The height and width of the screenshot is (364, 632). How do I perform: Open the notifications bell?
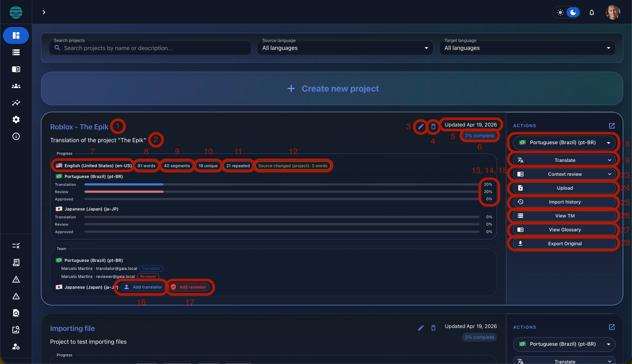[591, 12]
